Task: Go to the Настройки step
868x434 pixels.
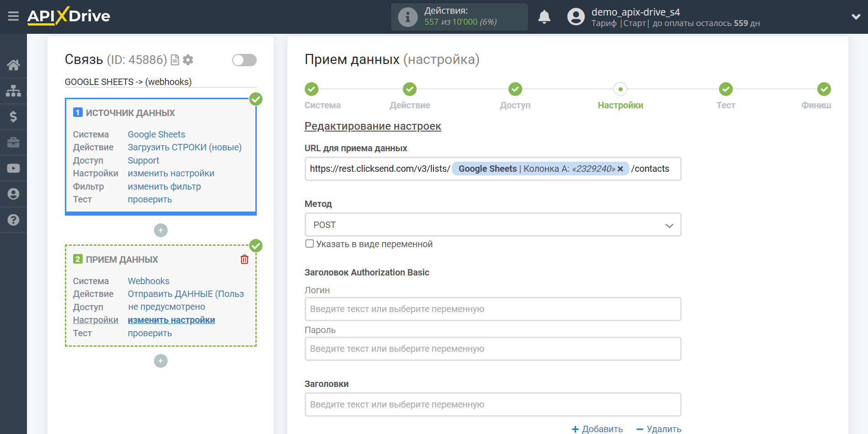Action: [620, 89]
